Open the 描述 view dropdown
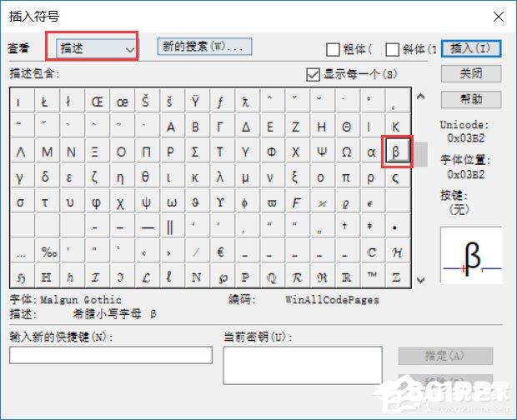 (x=96, y=49)
